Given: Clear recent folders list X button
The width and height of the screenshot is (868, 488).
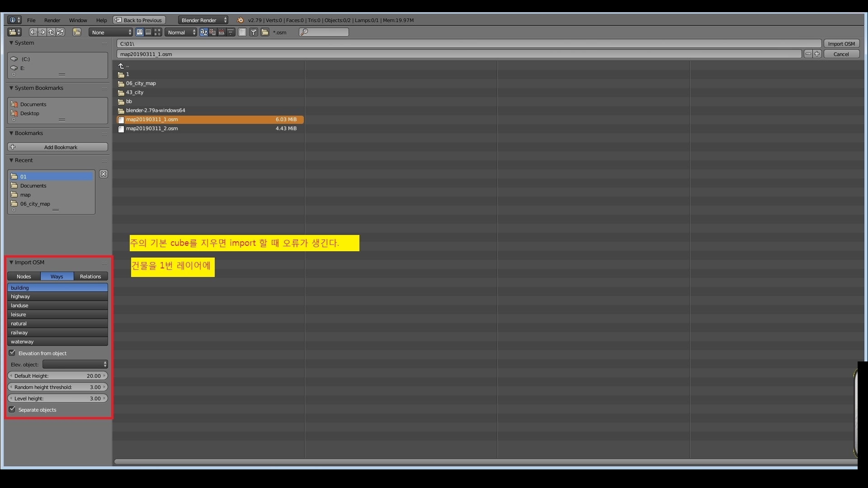Looking at the screenshot, I should tap(104, 174).
